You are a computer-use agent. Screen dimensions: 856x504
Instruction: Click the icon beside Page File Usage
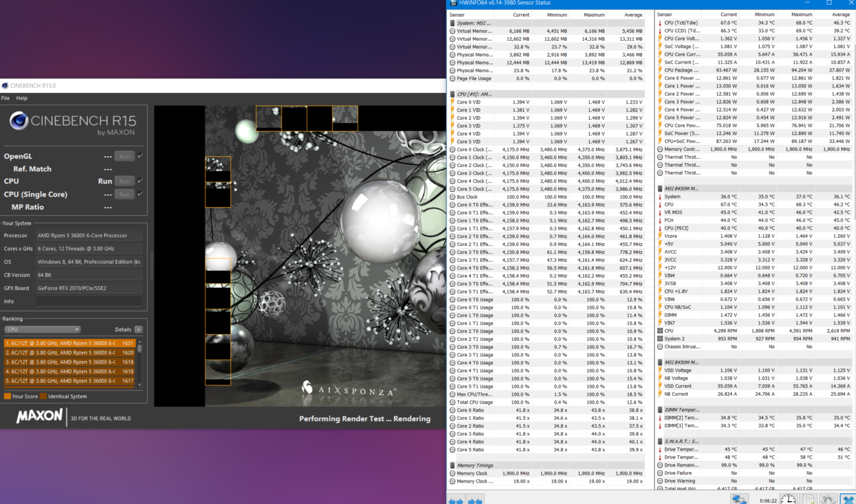click(x=452, y=78)
